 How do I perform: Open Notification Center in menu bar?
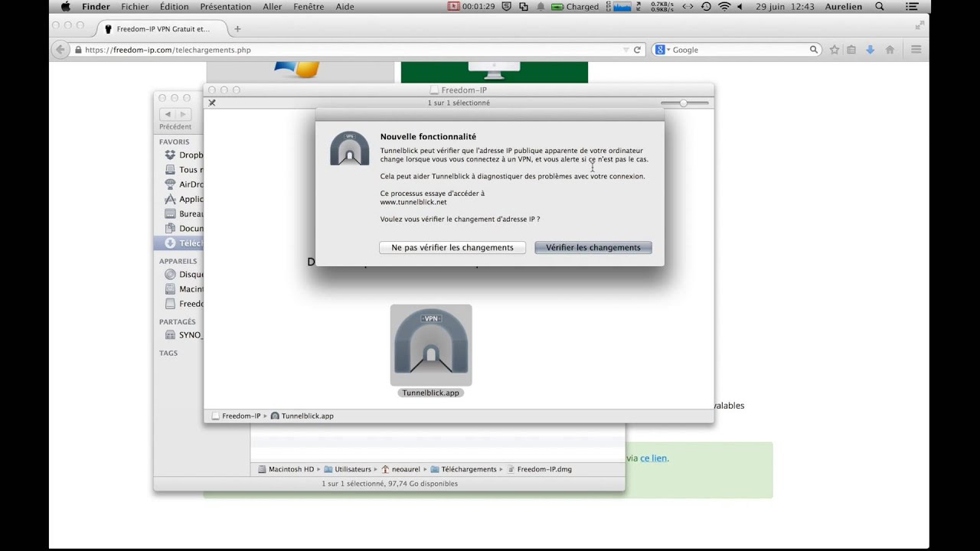[x=911, y=7]
